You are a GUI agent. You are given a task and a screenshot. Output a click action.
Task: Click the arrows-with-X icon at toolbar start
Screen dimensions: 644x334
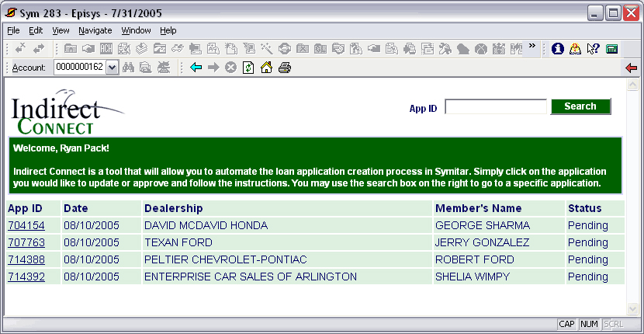(x=20, y=48)
